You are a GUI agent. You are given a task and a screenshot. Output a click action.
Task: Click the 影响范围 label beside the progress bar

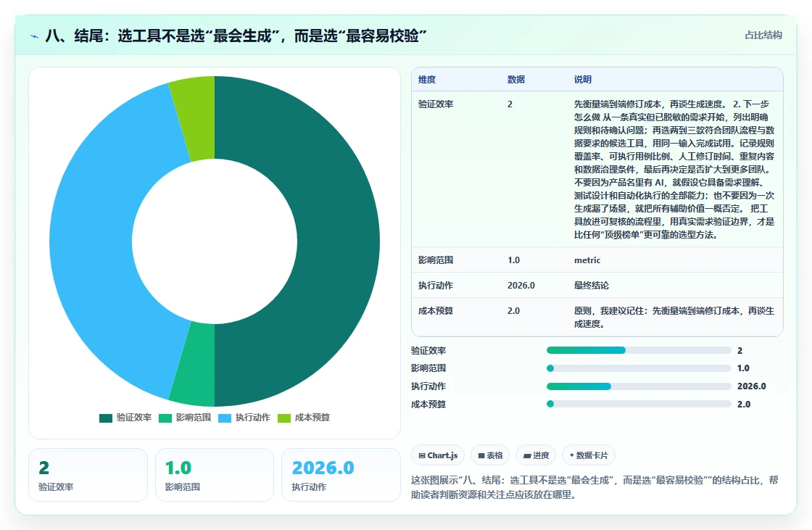428,368
